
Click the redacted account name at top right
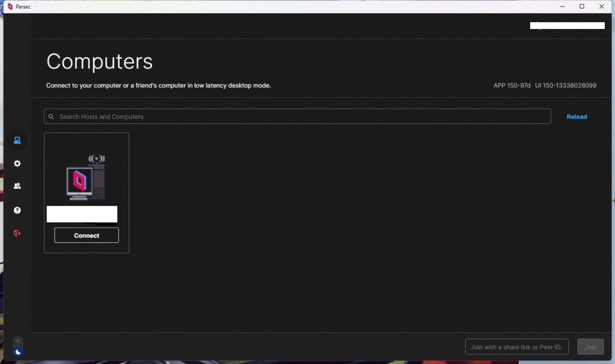pyautogui.click(x=567, y=25)
